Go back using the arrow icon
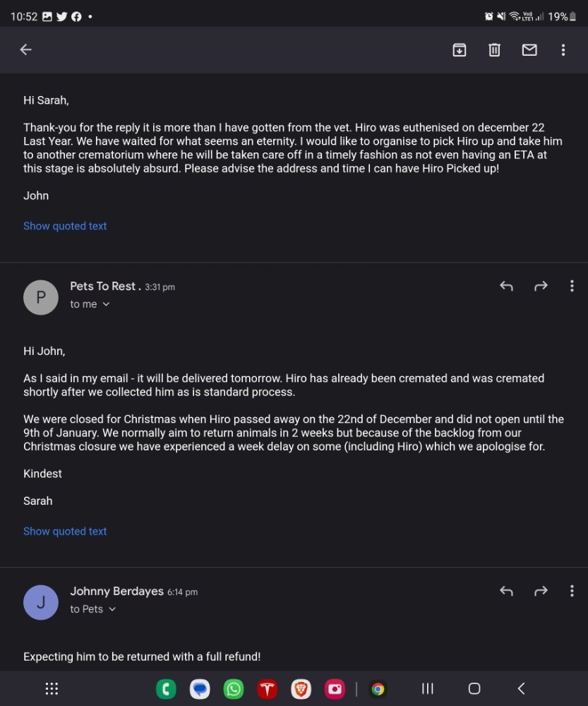This screenshot has height=706, width=588. point(25,49)
